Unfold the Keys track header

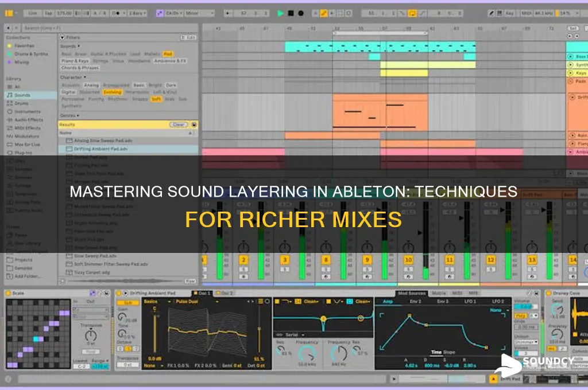[x=570, y=73]
